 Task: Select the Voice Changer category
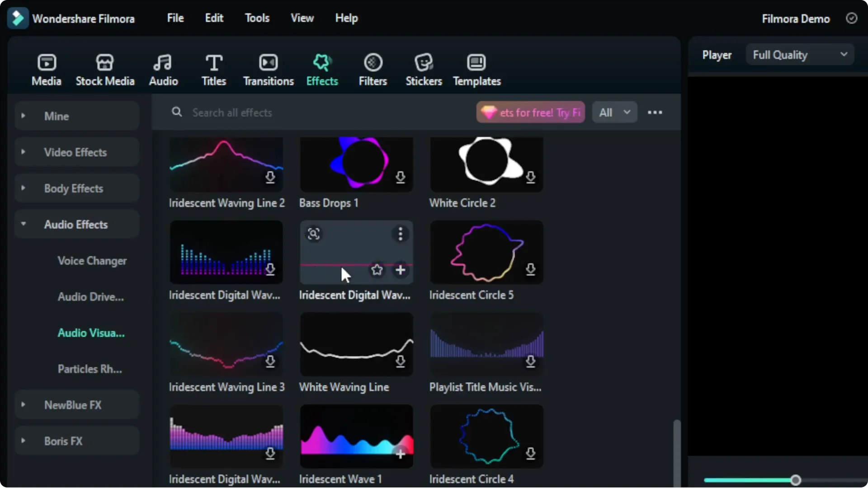[x=92, y=261]
